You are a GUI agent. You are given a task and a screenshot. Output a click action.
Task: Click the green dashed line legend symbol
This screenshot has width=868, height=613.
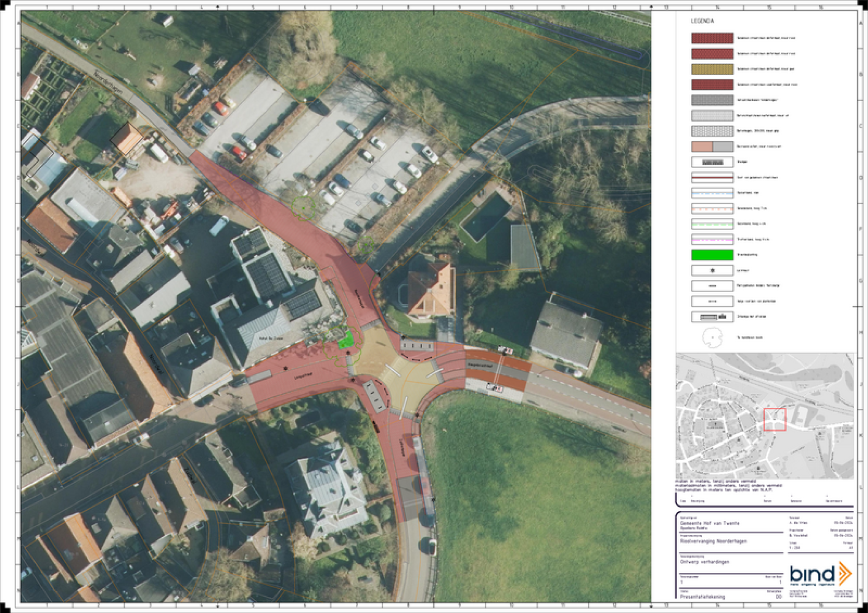(712, 224)
